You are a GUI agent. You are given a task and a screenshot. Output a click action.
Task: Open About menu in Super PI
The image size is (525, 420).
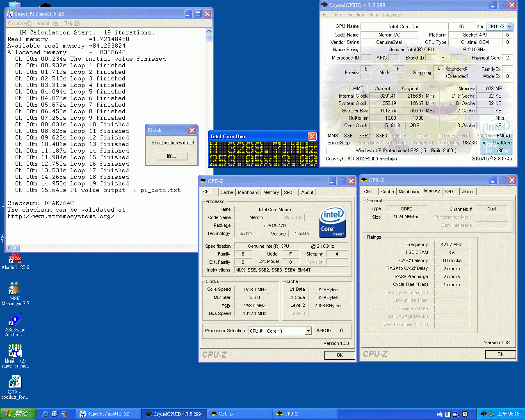point(48,23)
